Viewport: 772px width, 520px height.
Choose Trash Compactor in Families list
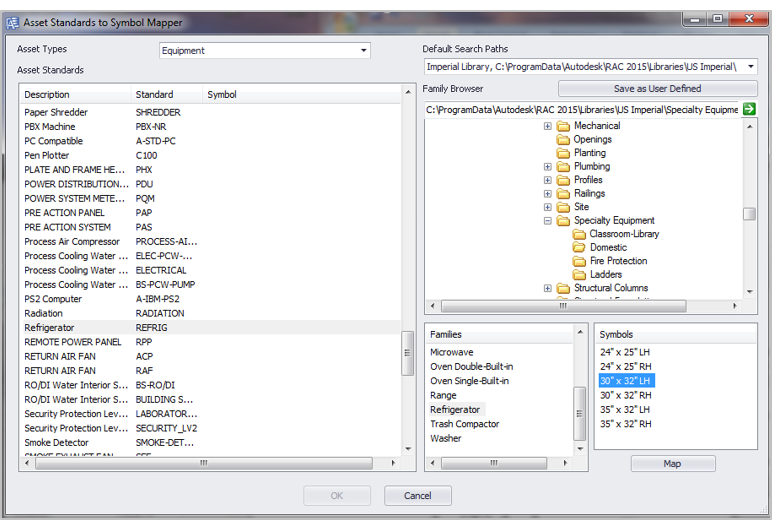(x=464, y=424)
